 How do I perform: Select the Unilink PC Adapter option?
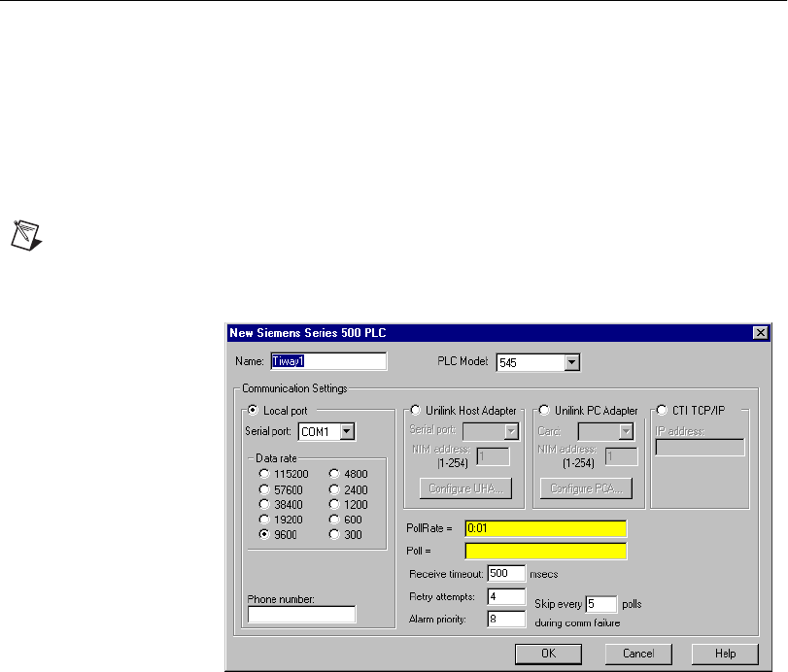coord(544,410)
